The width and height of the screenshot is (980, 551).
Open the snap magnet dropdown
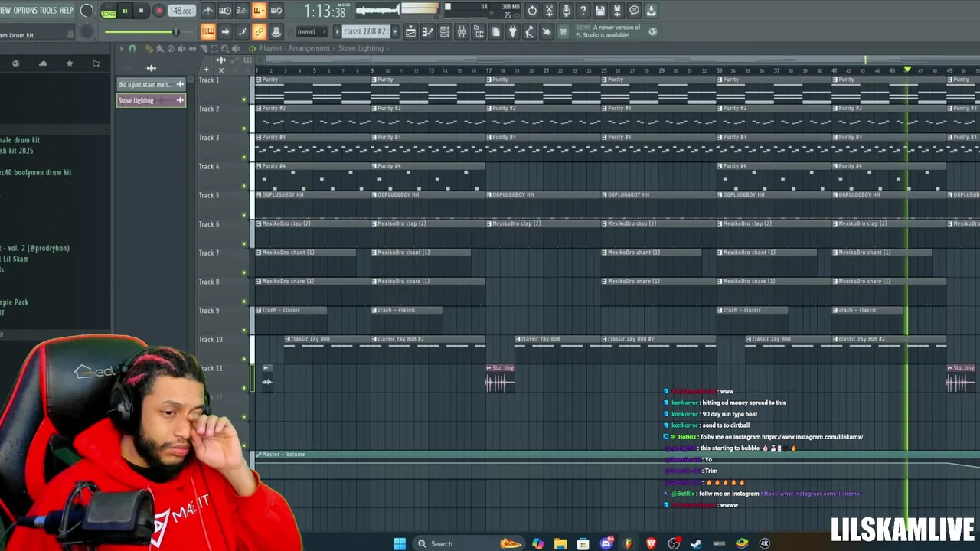coord(132,48)
